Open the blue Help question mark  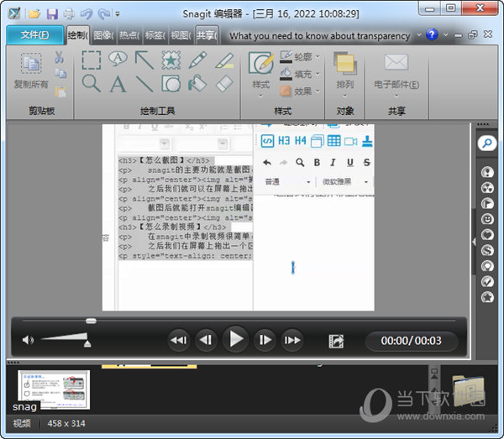tap(432, 34)
